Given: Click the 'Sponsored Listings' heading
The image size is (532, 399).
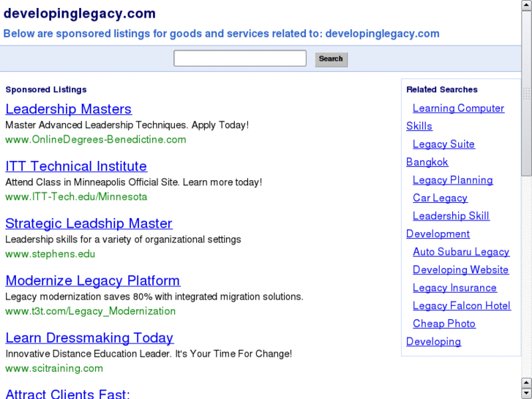Looking at the screenshot, I should pyautogui.click(x=46, y=89).
